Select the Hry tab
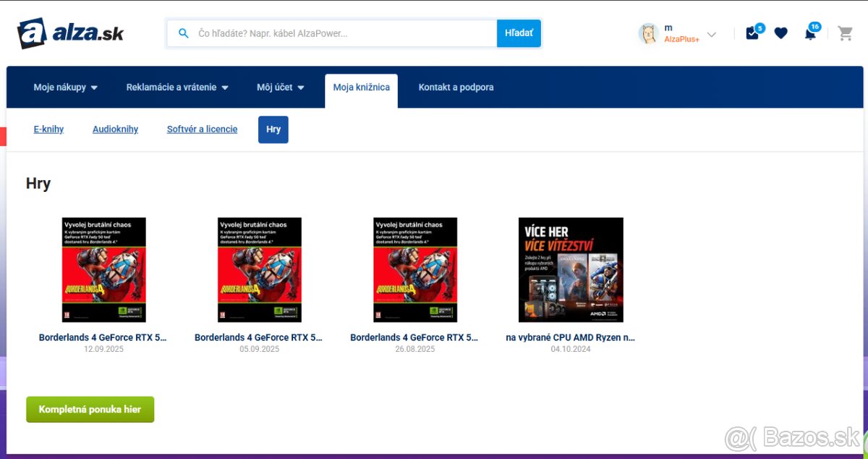This screenshot has width=868, height=459. tap(273, 130)
